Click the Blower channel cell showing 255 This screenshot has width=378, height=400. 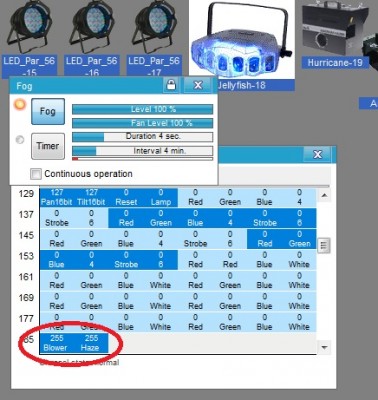tap(57, 343)
